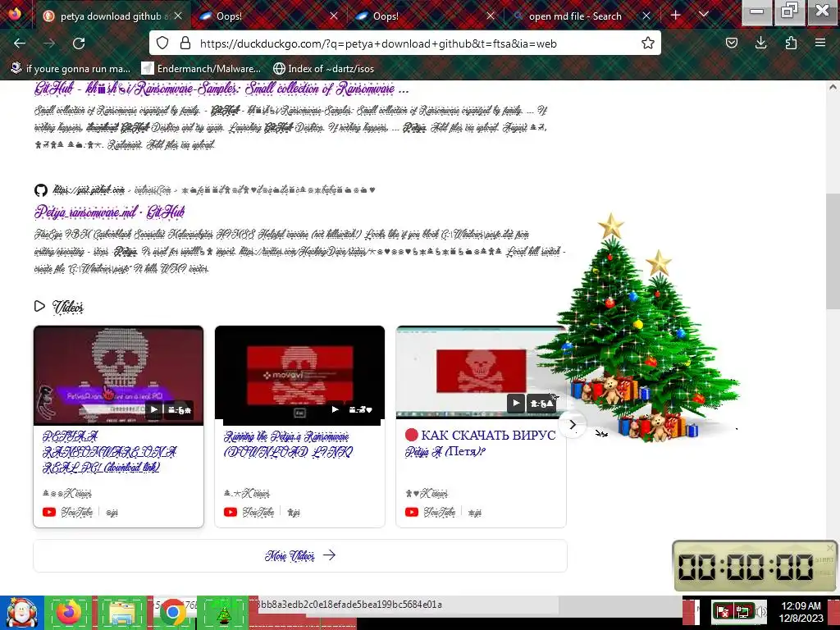This screenshot has height=630, width=840.
Task: Open the Ransomware-Samples GitHub result title
Action: click(x=221, y=89)
